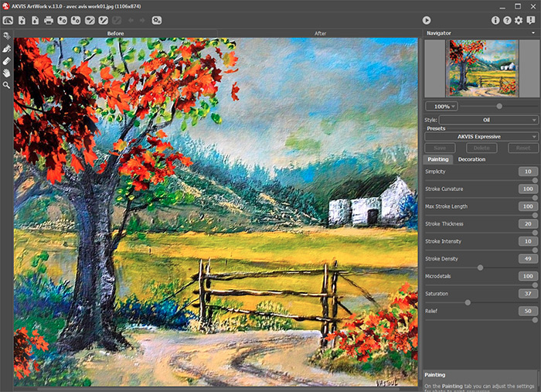This screenshot has width=541, height=392.
Task: Open the AKVIS home page icon
Action: (8, 20)
